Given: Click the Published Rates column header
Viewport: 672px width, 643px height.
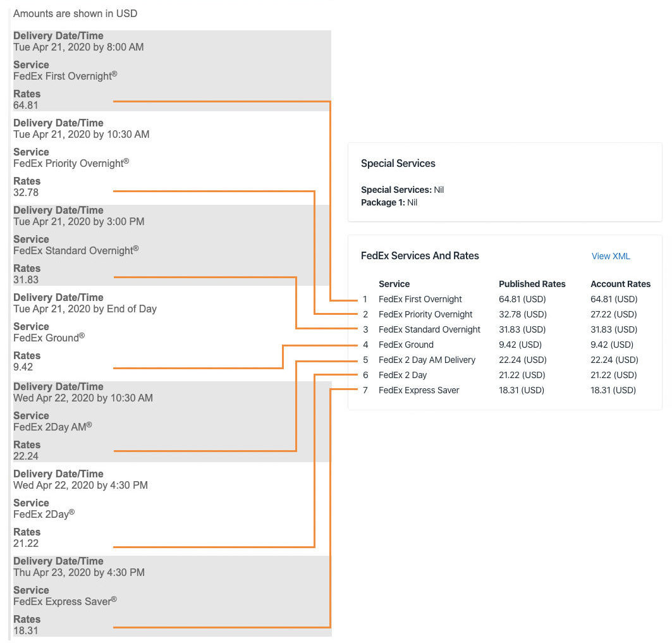Looking at the screenshot, I should click(x=532, y=284).
